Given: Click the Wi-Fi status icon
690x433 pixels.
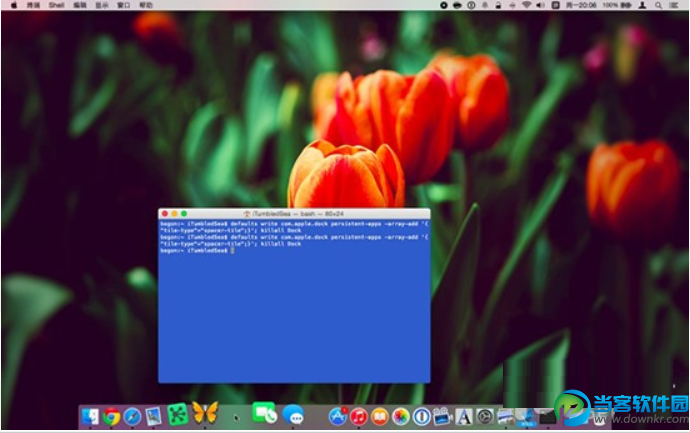Looking at the screenshot, I should point(526,5).
